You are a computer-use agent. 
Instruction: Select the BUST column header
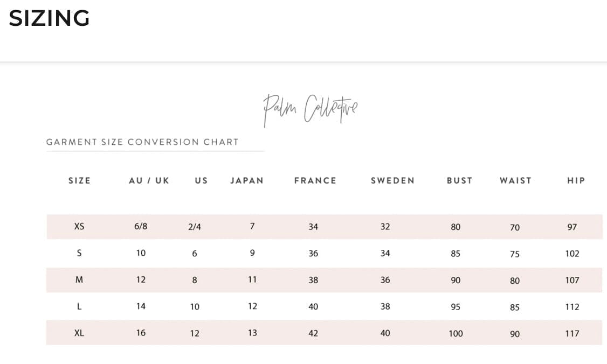tap(459, 180)
